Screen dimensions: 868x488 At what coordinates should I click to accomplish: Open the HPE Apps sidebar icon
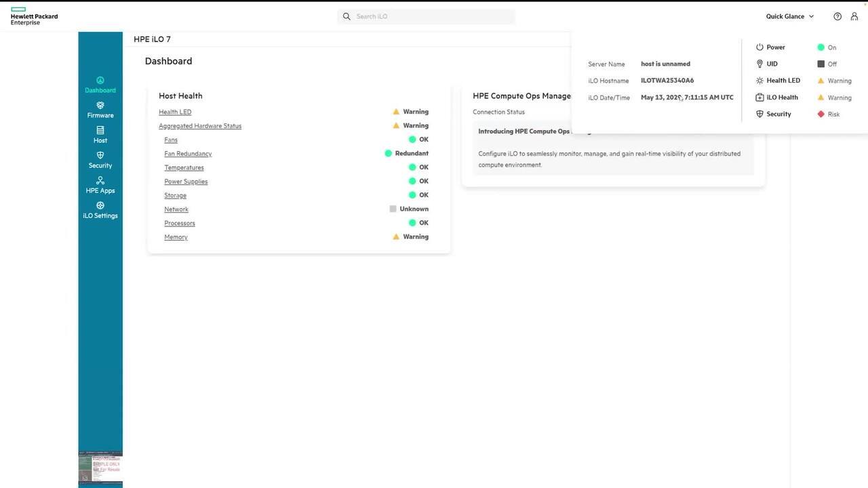point(100,180)
